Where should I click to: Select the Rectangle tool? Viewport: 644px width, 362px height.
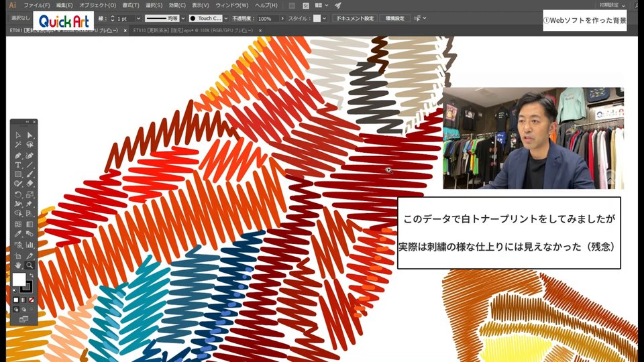pyautogui.click(x=18, y=174)
